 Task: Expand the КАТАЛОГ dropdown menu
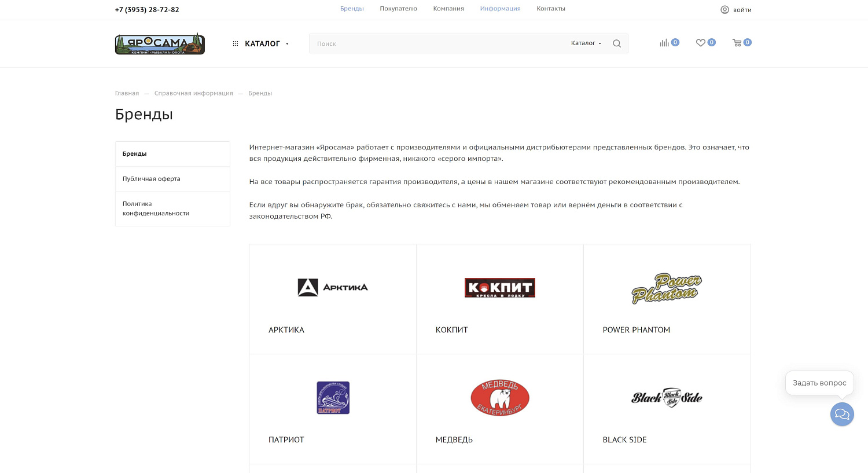tap(262, 43)
